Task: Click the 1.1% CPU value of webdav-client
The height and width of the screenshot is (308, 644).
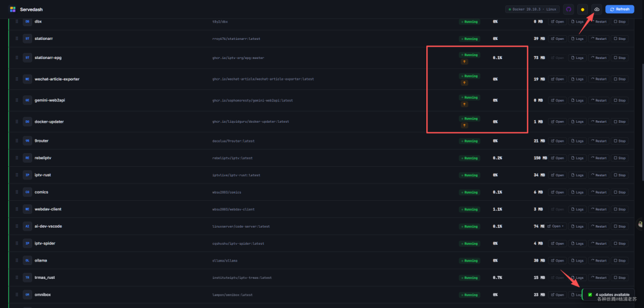Action: click(x=497, y=209)
